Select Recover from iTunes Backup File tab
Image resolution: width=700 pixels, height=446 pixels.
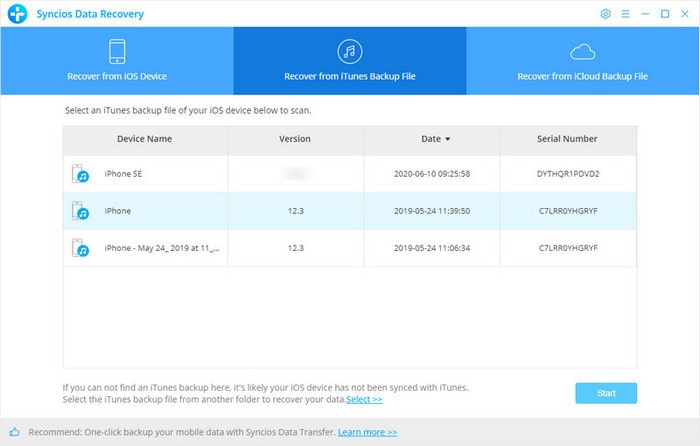(x=350, y=61)
